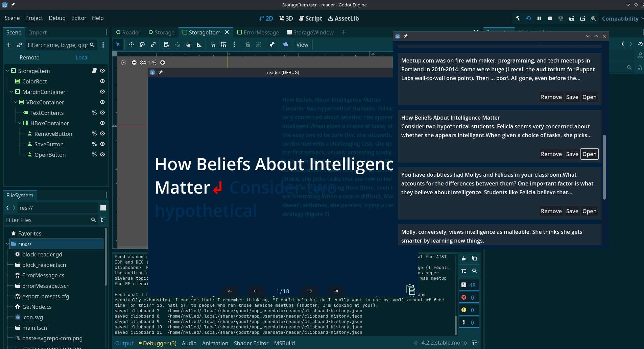Stop the running project
Screen dimensions: 644x349
(550, 18)
